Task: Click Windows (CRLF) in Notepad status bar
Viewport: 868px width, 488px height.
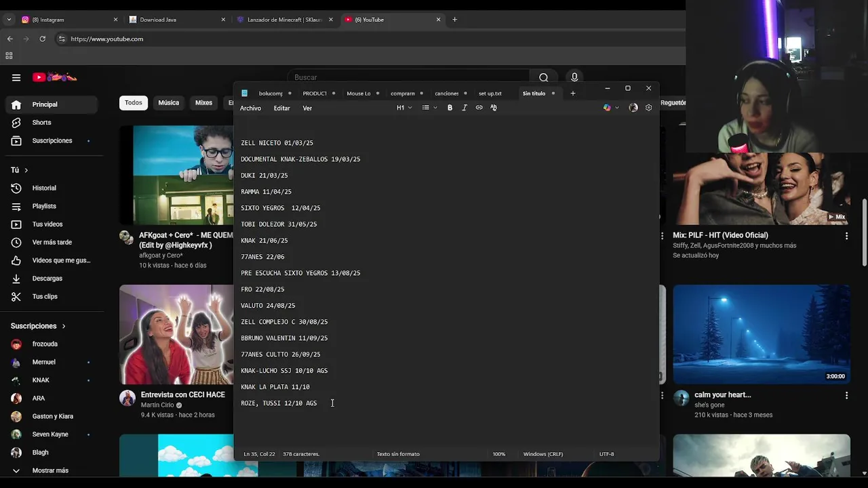Action: click(x=543, y=454)
